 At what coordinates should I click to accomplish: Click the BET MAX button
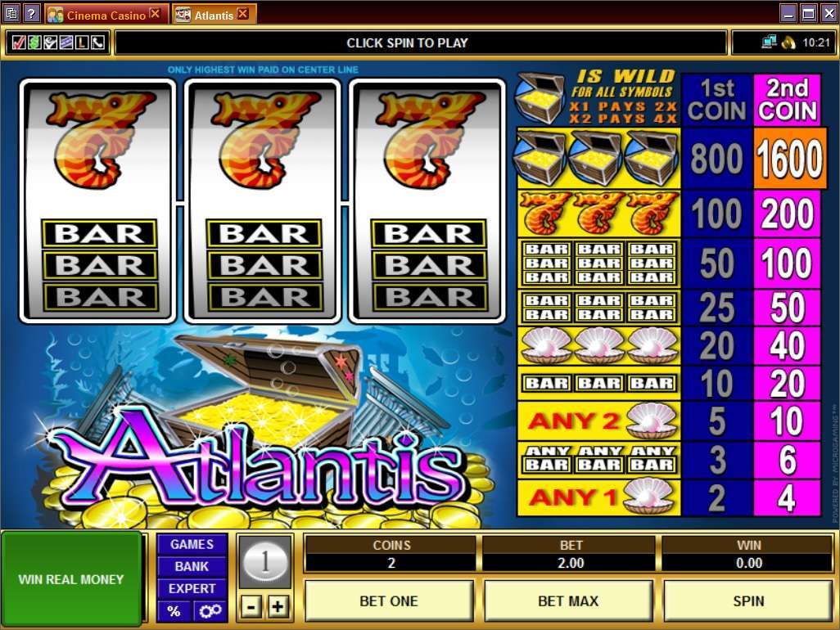tap(568, 601)
